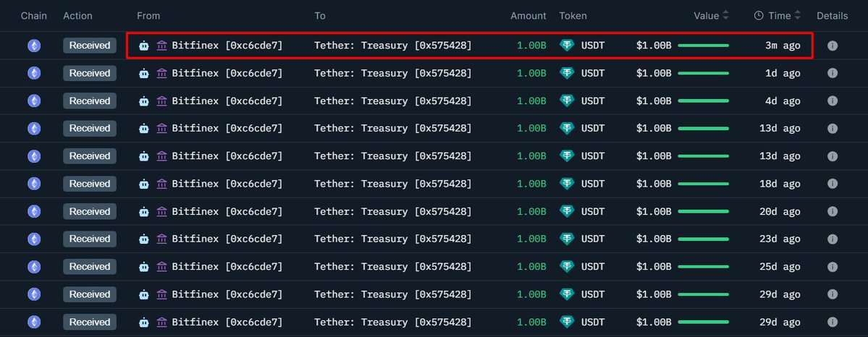Open details info icon for the 23d ago transaction

833,239
